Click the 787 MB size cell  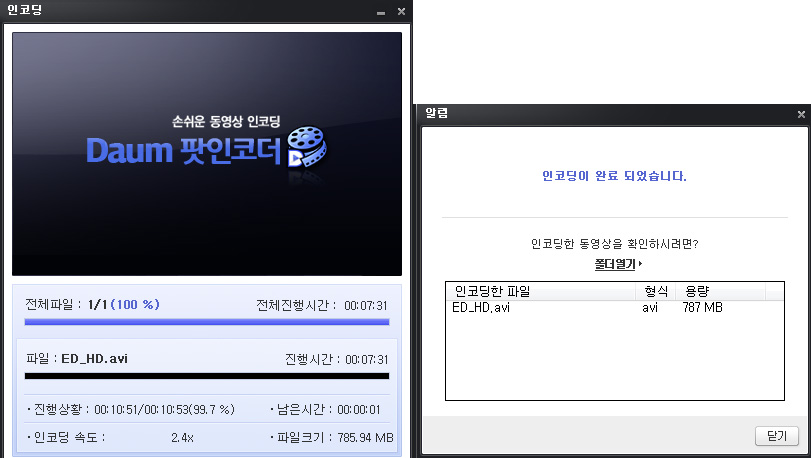pos(702,308)
